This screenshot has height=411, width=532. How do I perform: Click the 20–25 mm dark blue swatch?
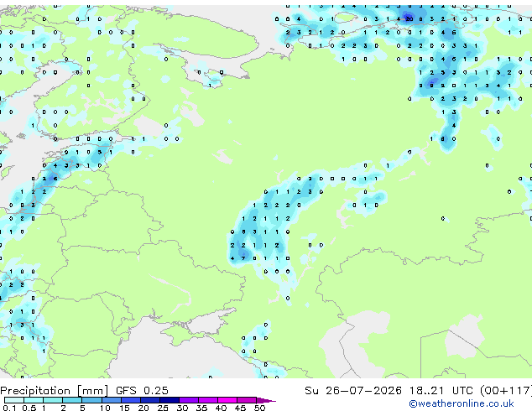[x=149, y=400]
